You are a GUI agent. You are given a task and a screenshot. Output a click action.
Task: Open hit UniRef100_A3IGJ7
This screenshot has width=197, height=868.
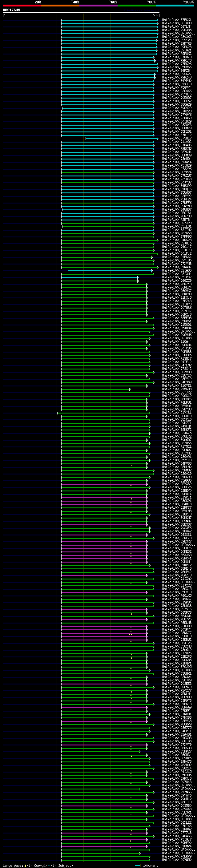coord(177,839)
